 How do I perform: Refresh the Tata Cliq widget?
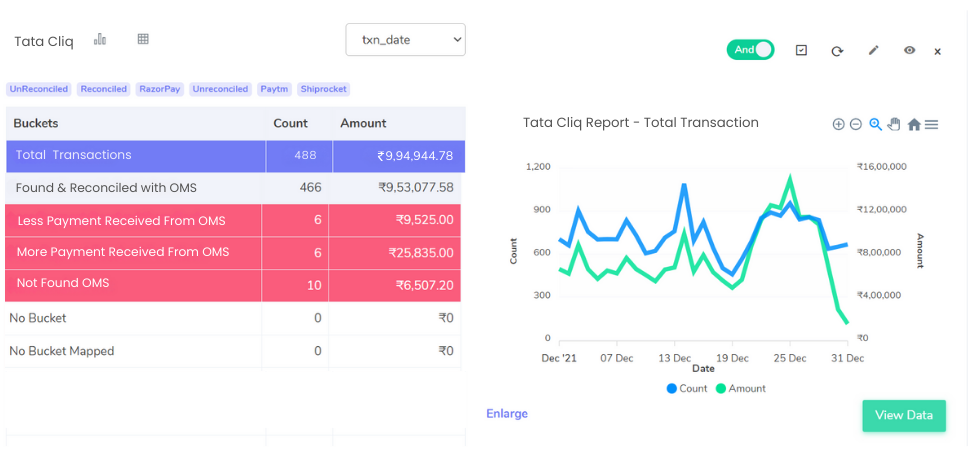click(837, 51)
